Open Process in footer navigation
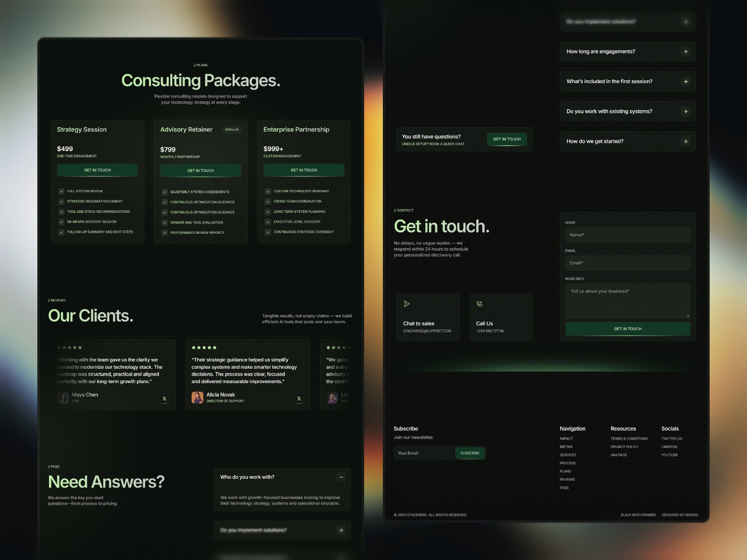The height and width of the screenshot is (560, 747). [568, 463]
